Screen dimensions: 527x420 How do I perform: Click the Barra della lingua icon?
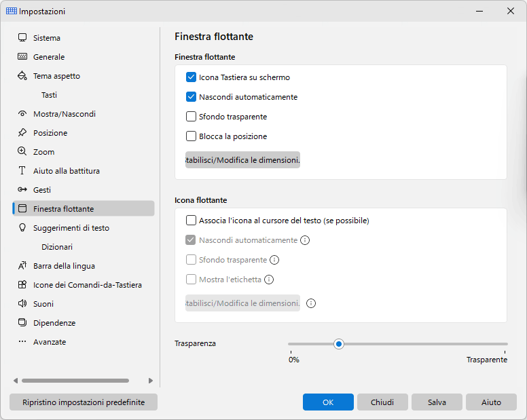pos(22,265)
